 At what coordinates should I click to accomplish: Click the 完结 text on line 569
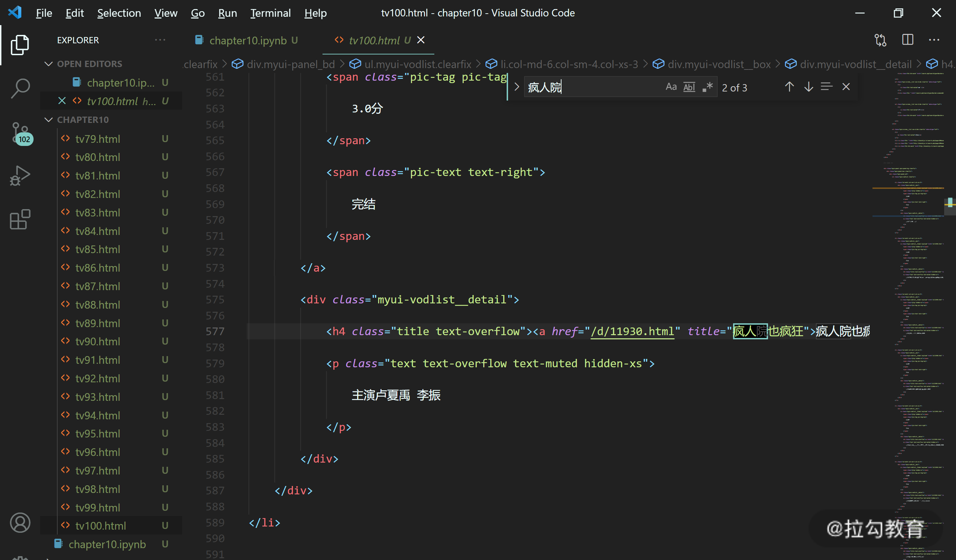363,204
